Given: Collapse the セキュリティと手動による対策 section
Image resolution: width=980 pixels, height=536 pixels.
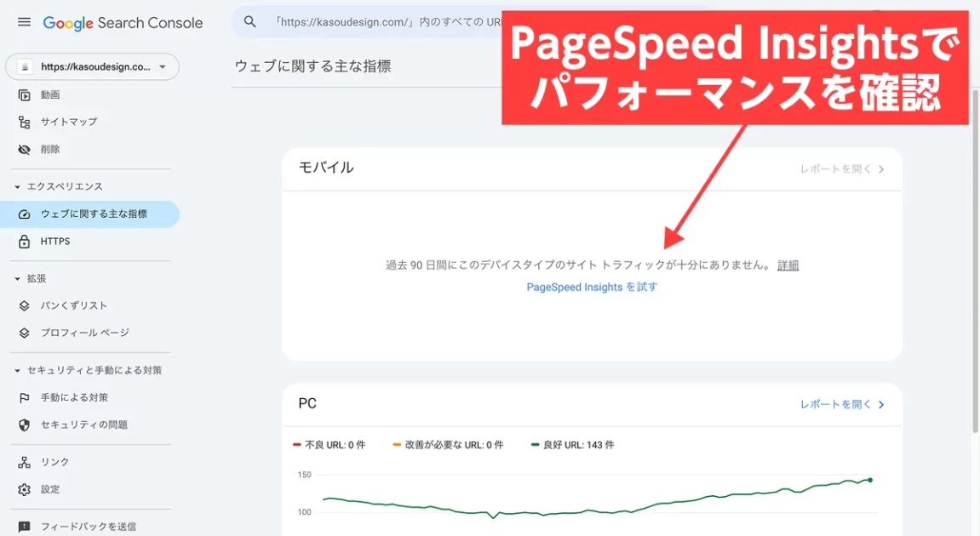Looking at the screenshot, I should click(17, 371).
